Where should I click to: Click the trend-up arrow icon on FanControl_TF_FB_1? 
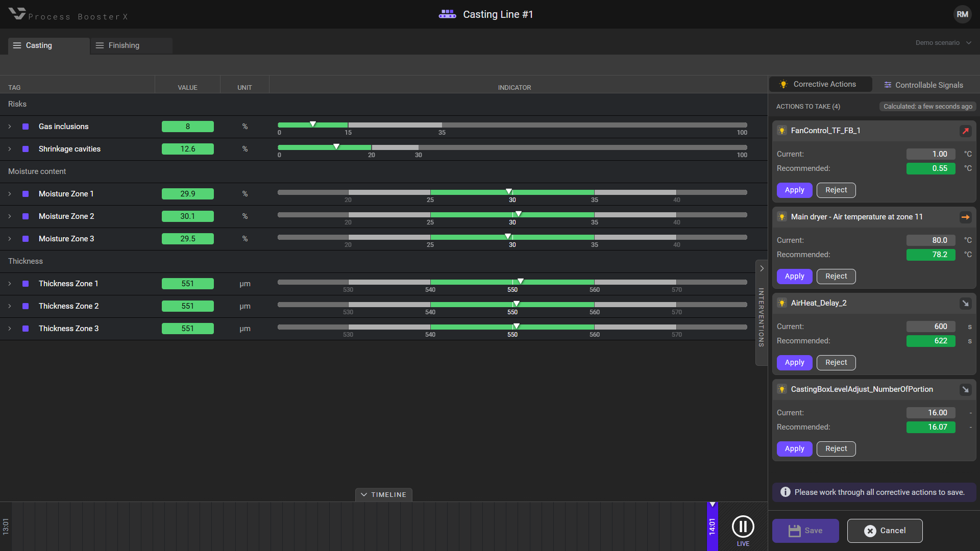[965, 131]
